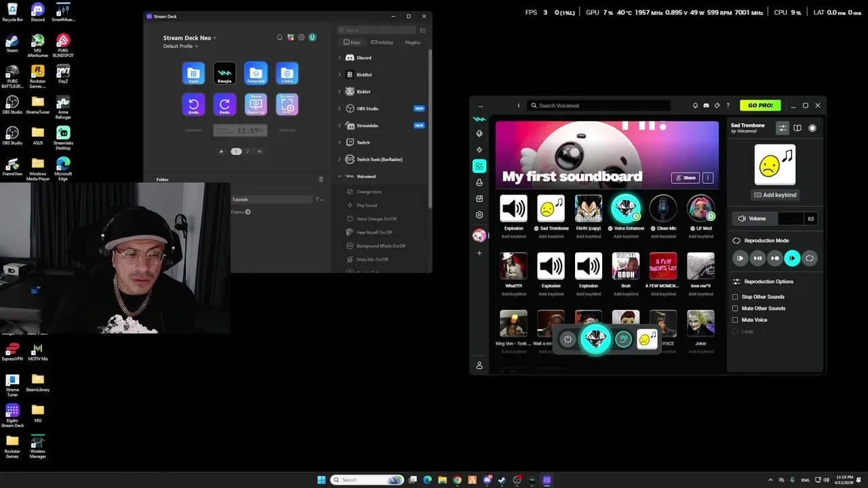Open the book icon in Sad Trombone panel
The width and height of the screenshot is (868, 488).
[797, 128]
